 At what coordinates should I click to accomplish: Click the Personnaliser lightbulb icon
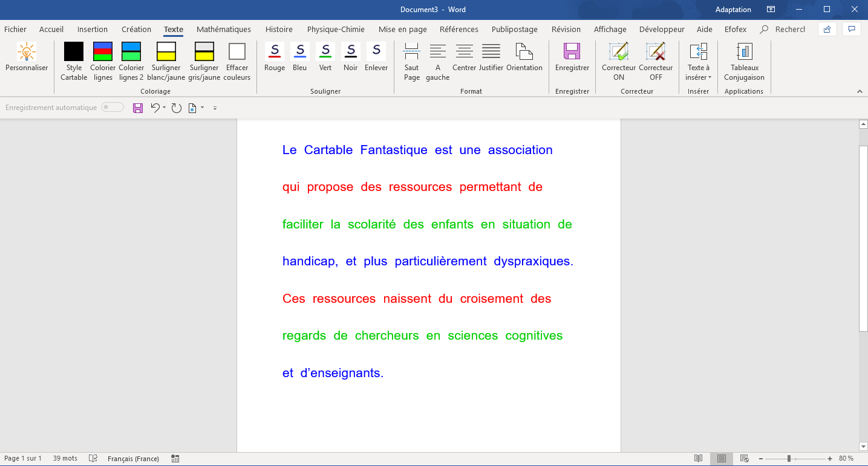[x=27, y=51]
